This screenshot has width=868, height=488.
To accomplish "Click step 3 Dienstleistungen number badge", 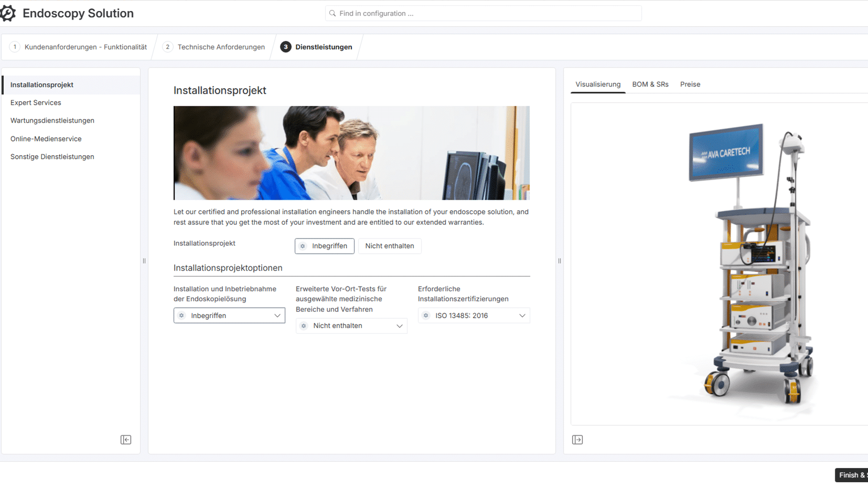I will [x=285, y=47].
